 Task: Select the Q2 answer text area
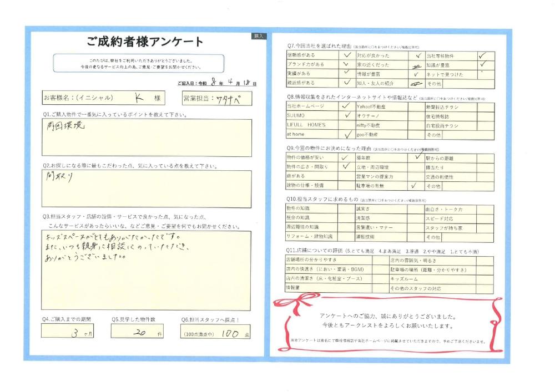[x=147, y=189]
